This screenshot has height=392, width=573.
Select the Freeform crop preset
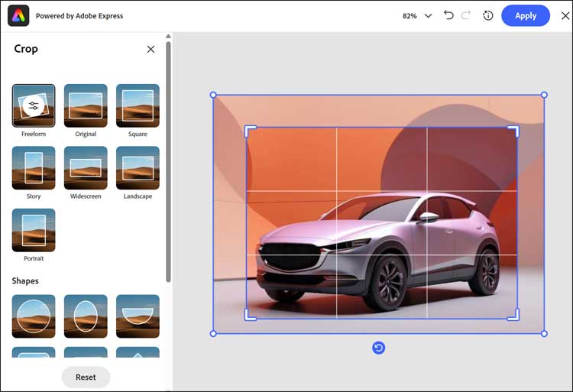[x=34, y=106]
